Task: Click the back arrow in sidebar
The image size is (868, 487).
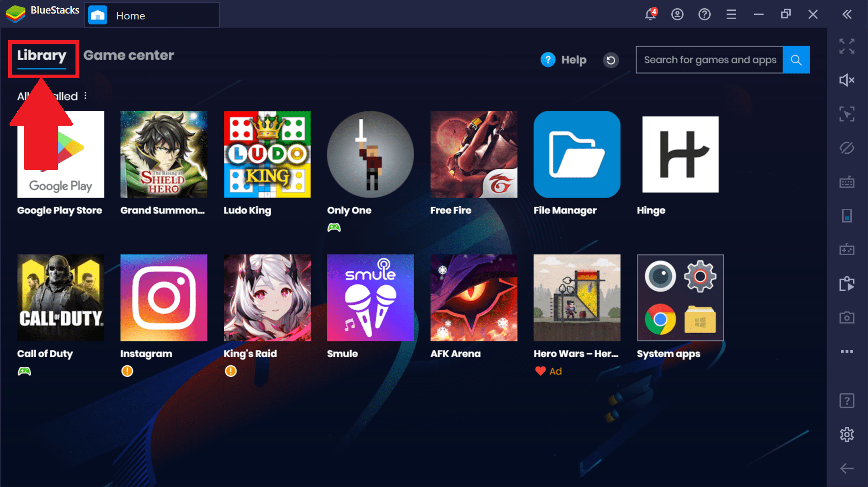Action: 847,468
